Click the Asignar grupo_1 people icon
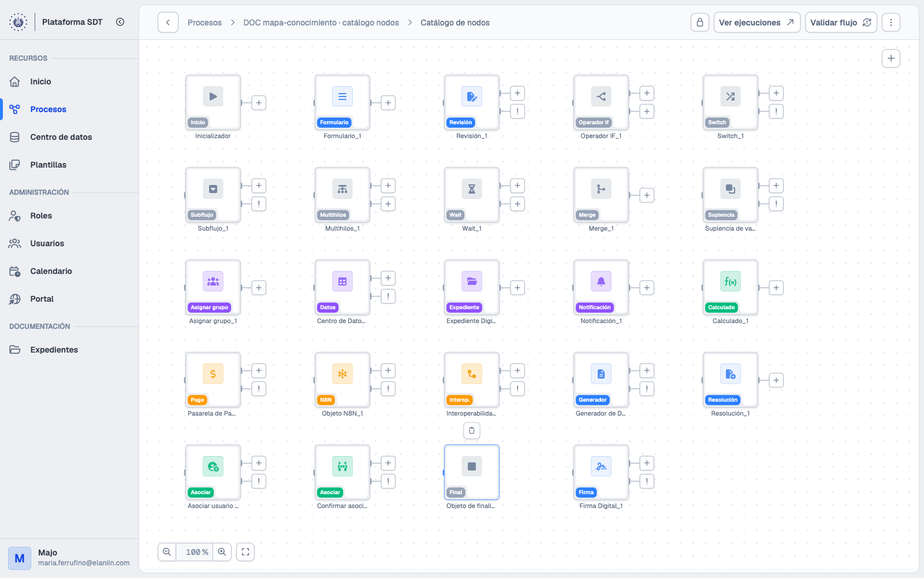Screen dimensions: 924x578 (213, 281)
